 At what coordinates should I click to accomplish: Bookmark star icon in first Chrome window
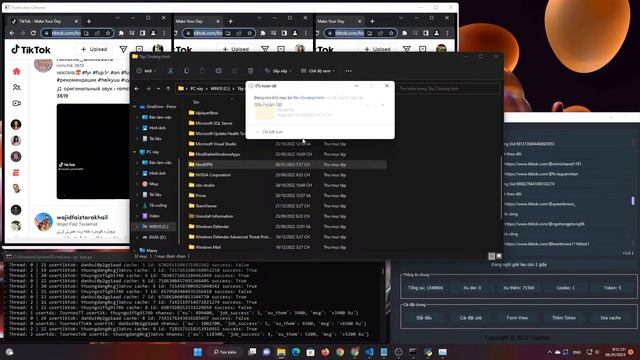point(108,33)
